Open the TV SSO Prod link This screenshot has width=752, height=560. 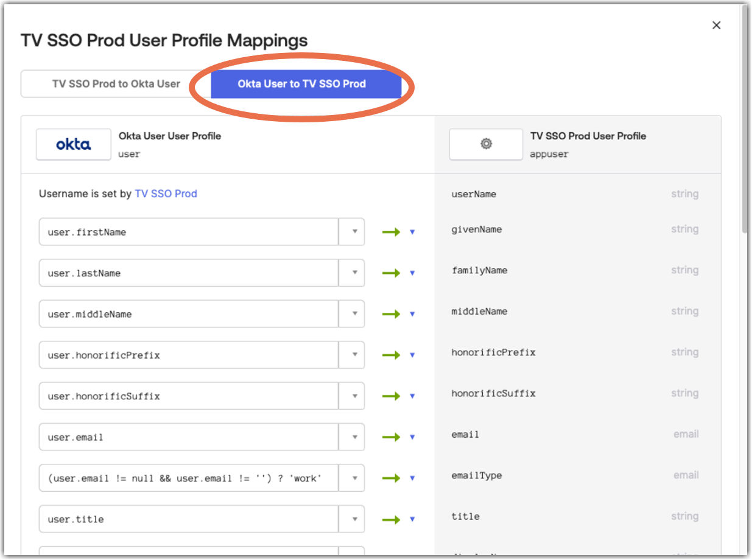[x=166, y=194]
